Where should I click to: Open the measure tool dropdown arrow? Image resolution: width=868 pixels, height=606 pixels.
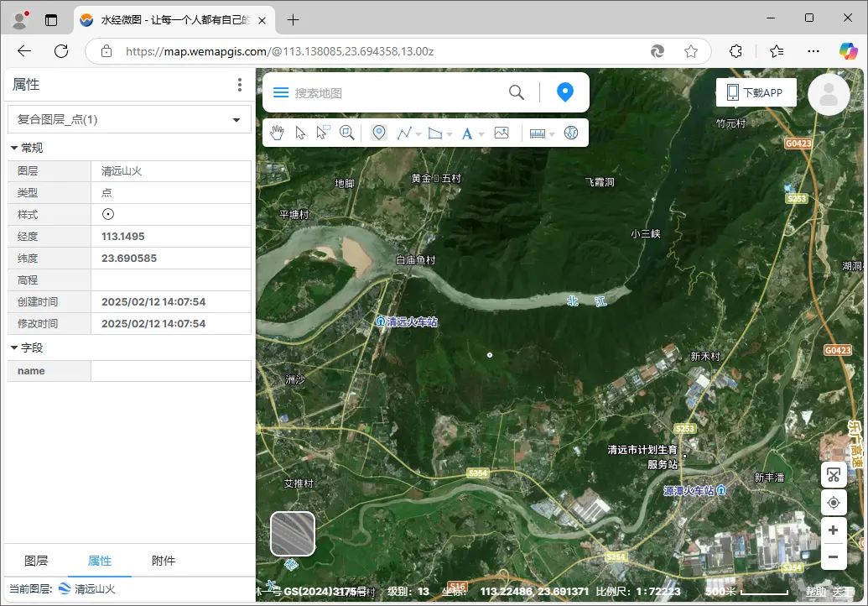click(552, 134)
